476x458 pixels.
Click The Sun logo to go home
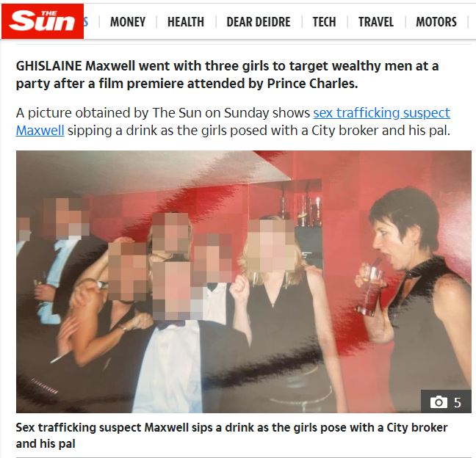coord(43,21)
